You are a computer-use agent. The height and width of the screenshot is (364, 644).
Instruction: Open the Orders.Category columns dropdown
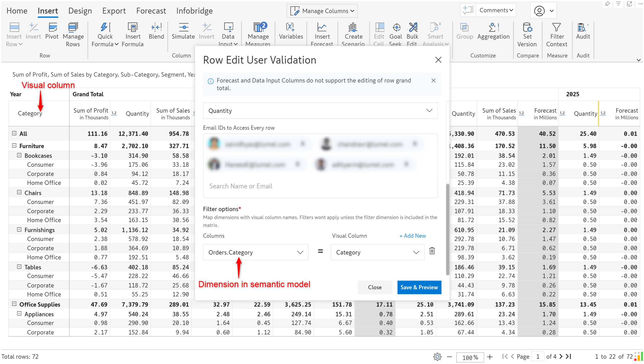click(x=256, y=252)
